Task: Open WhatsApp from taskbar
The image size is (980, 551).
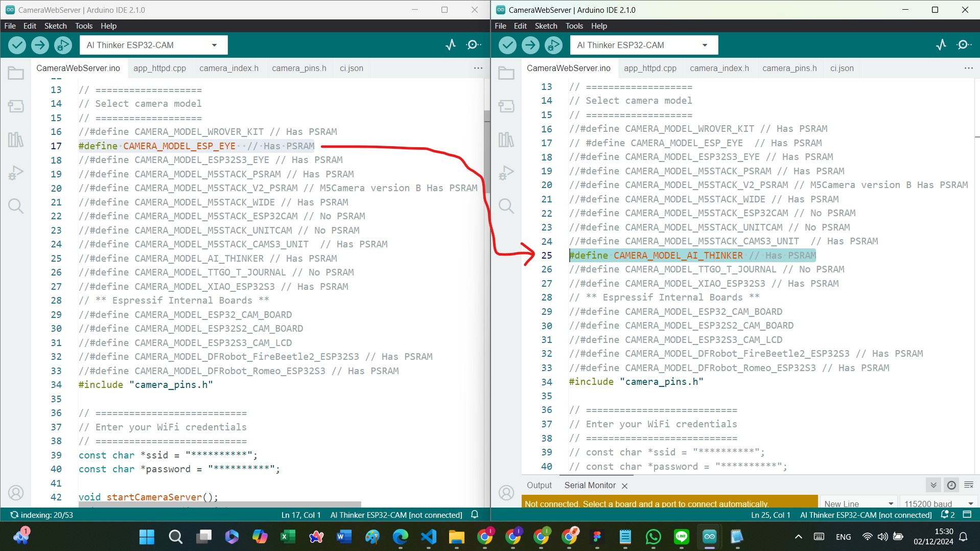Action: (x=654, y=537)
